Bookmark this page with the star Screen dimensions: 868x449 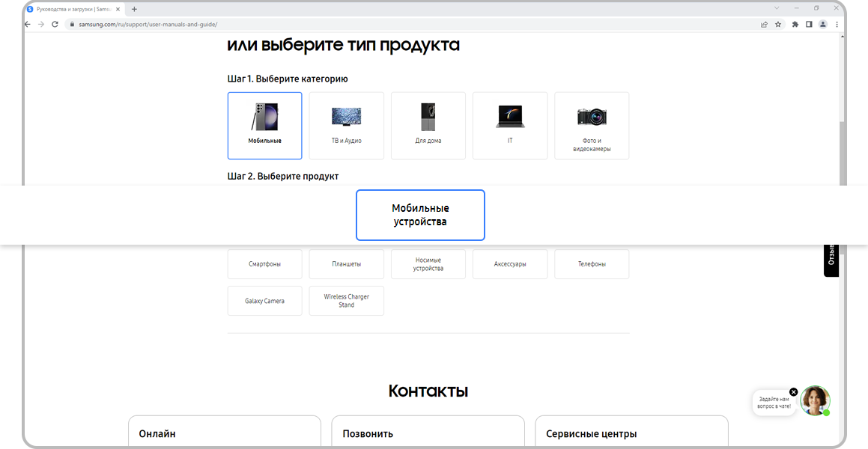point(778,25)
